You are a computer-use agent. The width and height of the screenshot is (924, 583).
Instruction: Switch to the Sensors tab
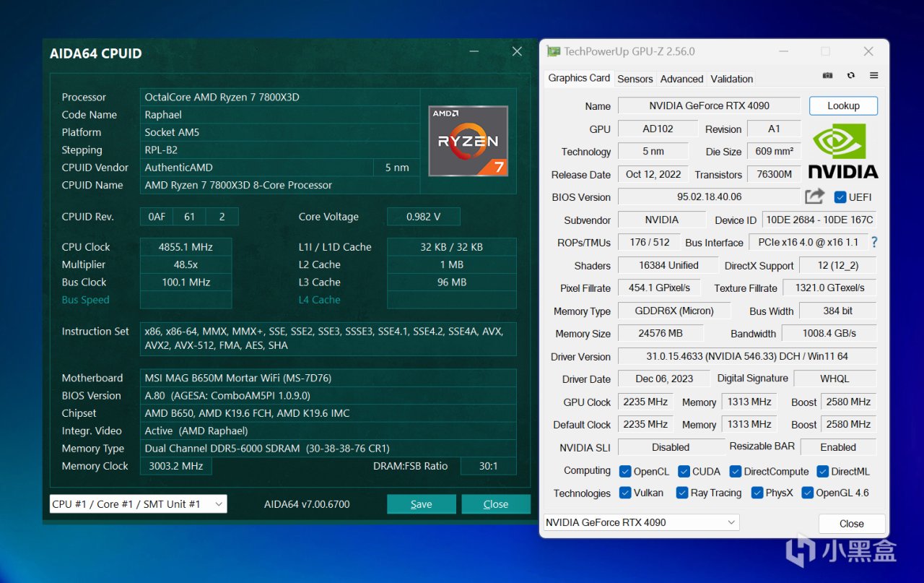(x=635, y=79)
